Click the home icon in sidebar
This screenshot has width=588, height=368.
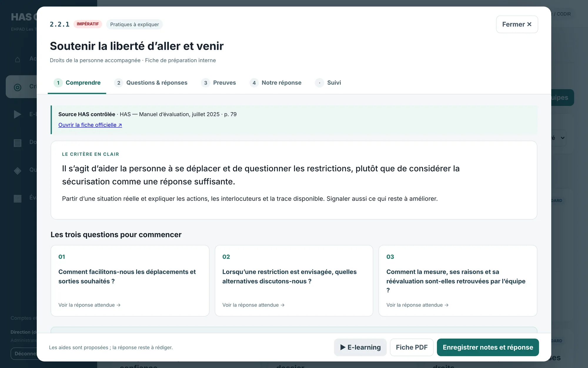(x=18, y=59)
